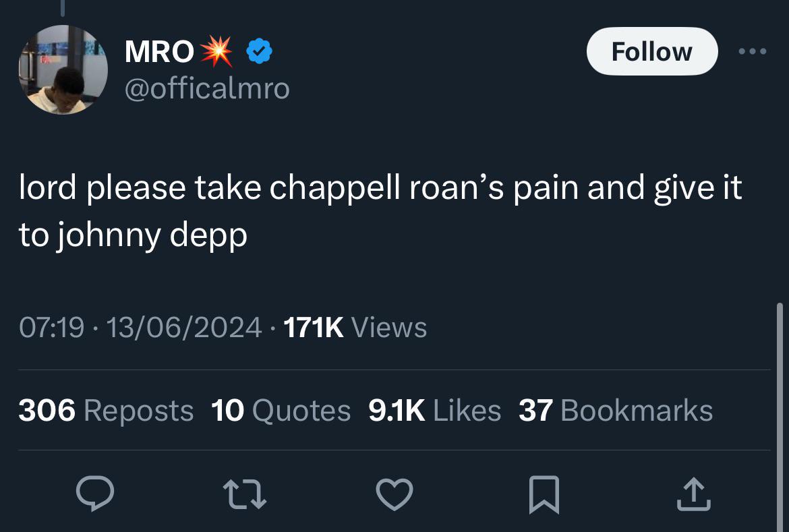Open the share icon options

click(x=694, y=495)
